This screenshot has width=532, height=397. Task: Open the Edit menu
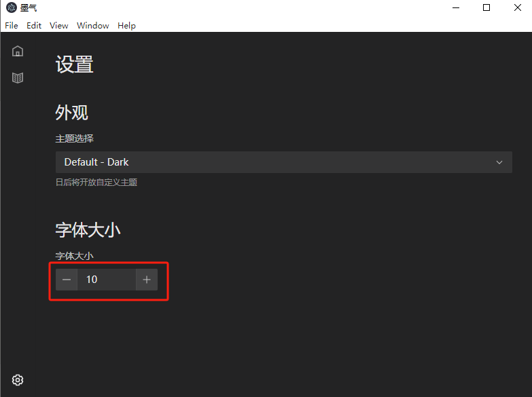pyautogui.click(x=34, y=26)
